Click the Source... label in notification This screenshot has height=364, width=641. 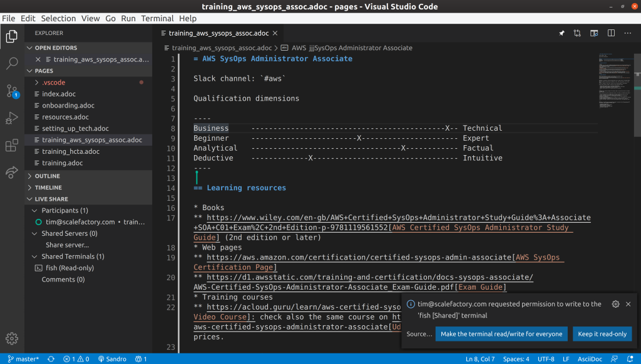(419, 334)
